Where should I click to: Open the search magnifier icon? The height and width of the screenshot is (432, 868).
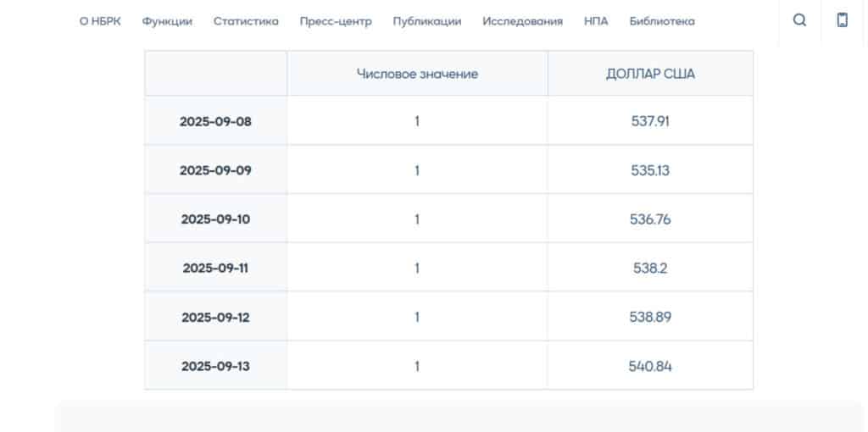(x=799, y=20)
